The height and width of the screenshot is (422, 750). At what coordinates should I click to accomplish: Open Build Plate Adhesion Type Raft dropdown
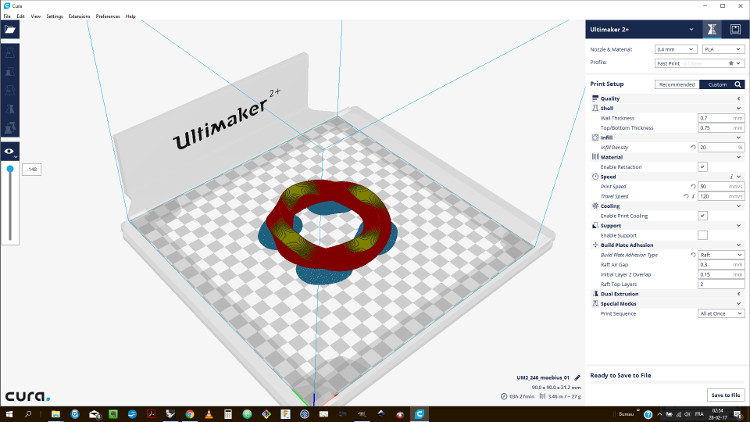tap(720, 255)
